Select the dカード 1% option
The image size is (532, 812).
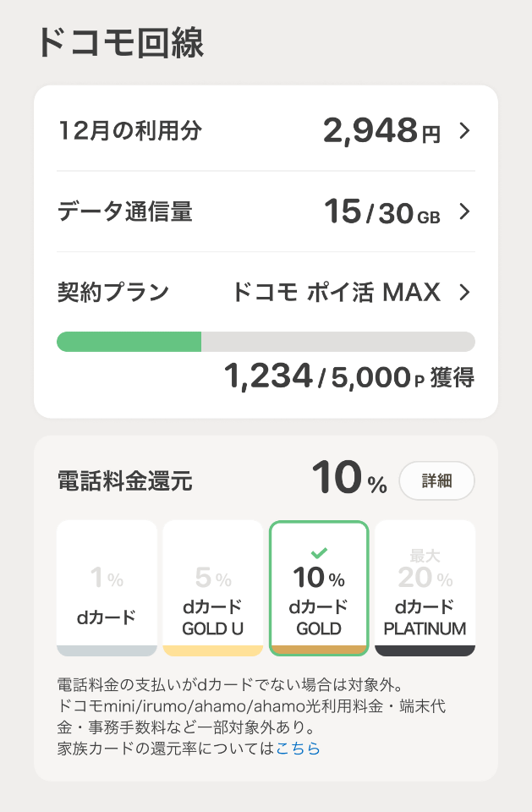107,588
